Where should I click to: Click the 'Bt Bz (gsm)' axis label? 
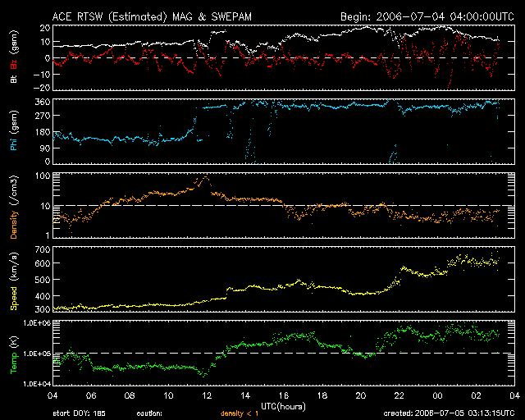point(14,57)
